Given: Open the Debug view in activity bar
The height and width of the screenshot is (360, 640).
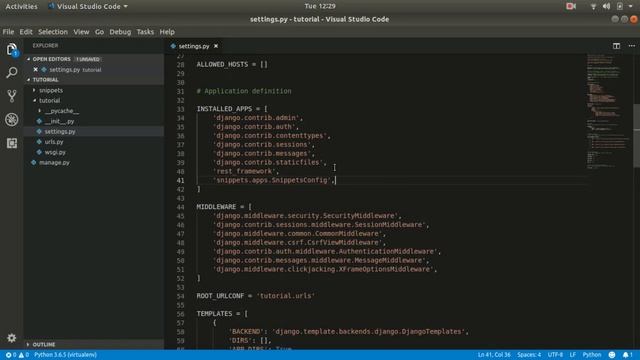Looking at the screenshot, I should click(12, 120).
